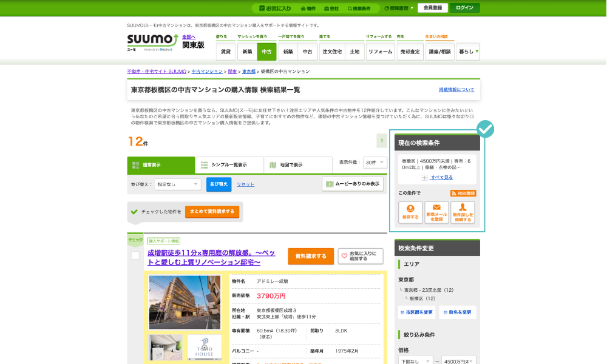
Task: Click the RSS登録 button
Action: pos(463,194)
